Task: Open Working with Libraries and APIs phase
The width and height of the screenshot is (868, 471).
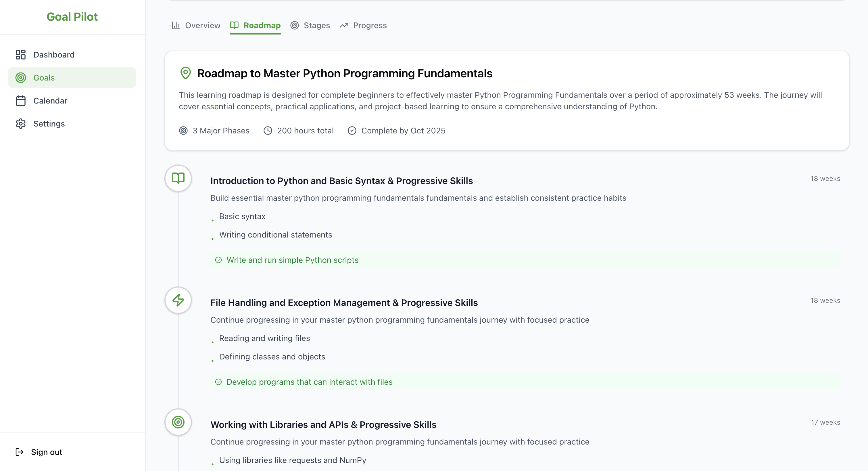Action: [x=323, y=424]
